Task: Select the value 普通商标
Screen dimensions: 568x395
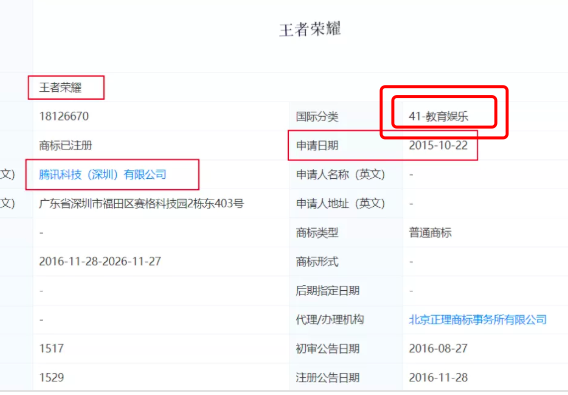Action: pos(430,233)
